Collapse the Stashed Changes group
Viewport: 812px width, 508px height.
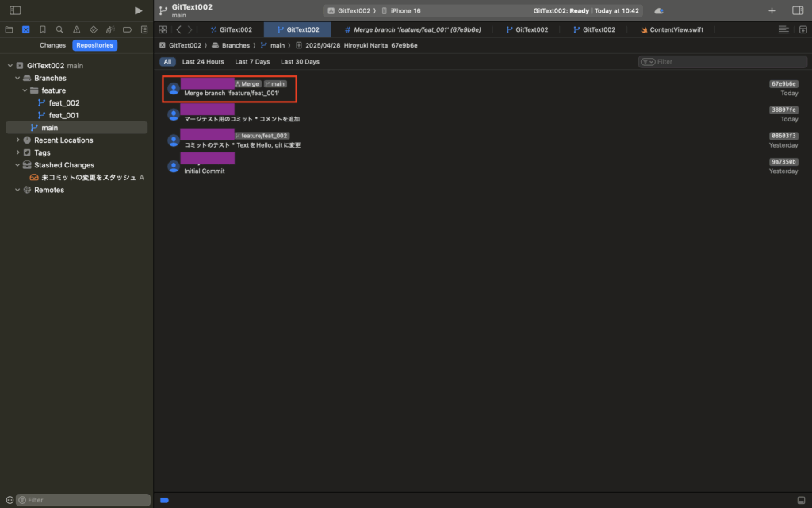(x=17, y=165)
